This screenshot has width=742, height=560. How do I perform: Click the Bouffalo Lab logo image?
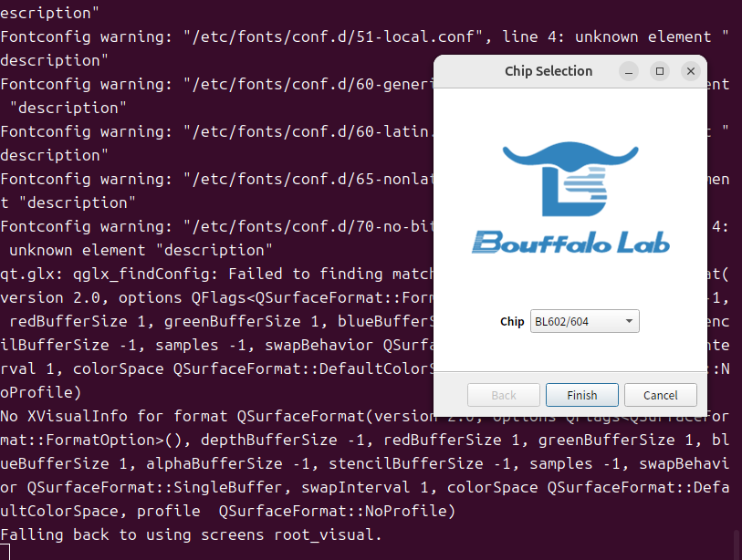570,198
